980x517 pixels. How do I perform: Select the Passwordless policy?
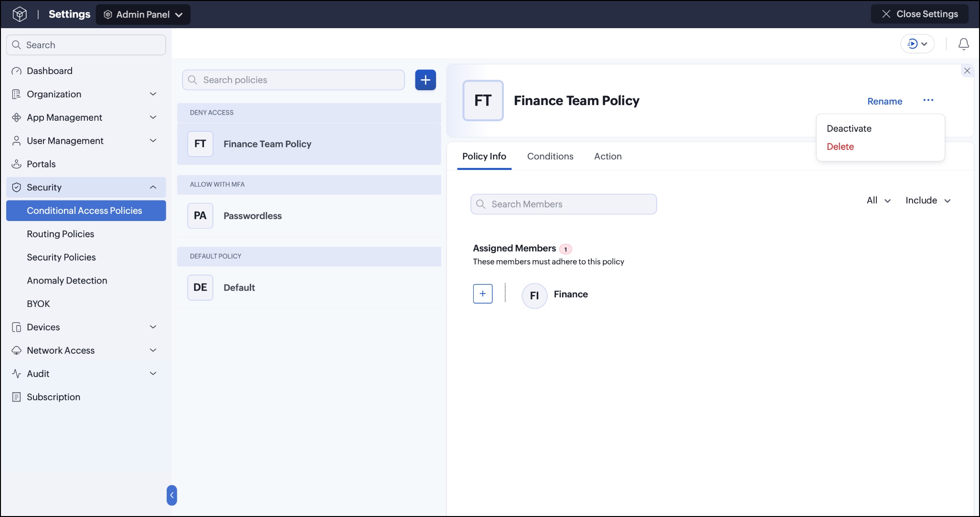click(x=309, y=216)
